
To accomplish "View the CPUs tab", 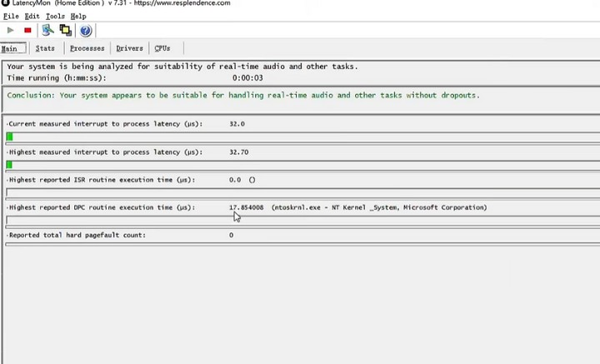I will pos(162,48).
